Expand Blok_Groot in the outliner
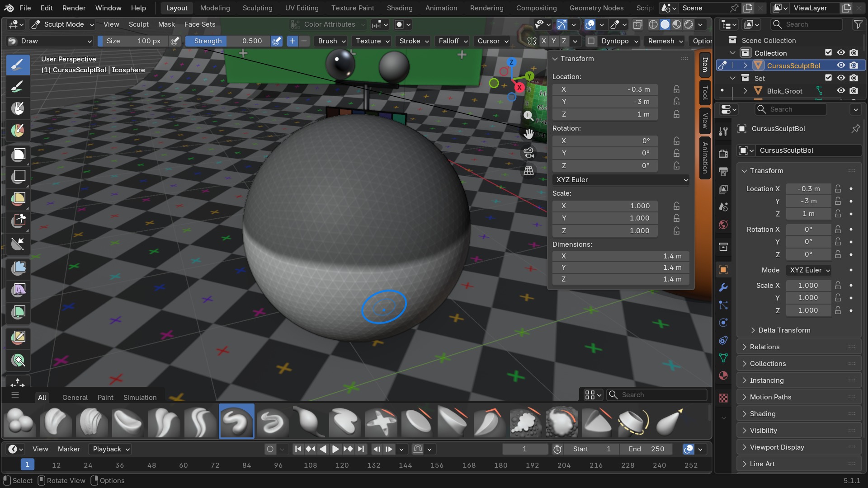The width and height of the screenshot is (868, 488). coord(745,91)
